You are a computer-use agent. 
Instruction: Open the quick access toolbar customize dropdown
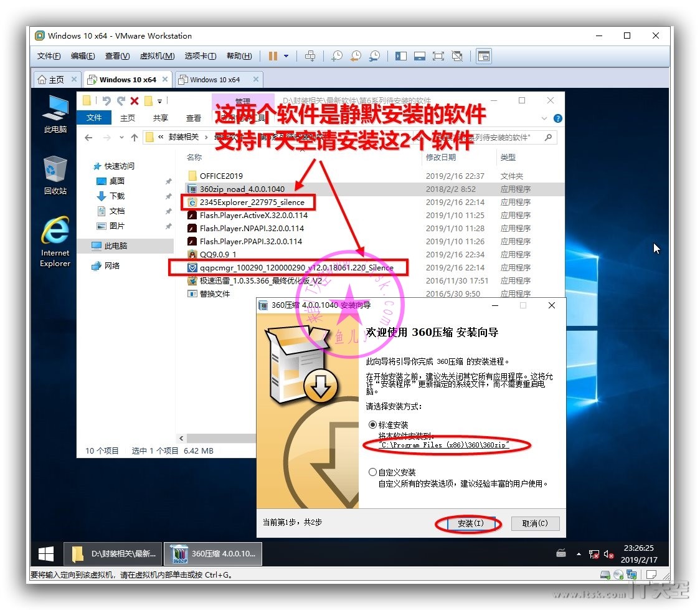click(x=160, y=102)
